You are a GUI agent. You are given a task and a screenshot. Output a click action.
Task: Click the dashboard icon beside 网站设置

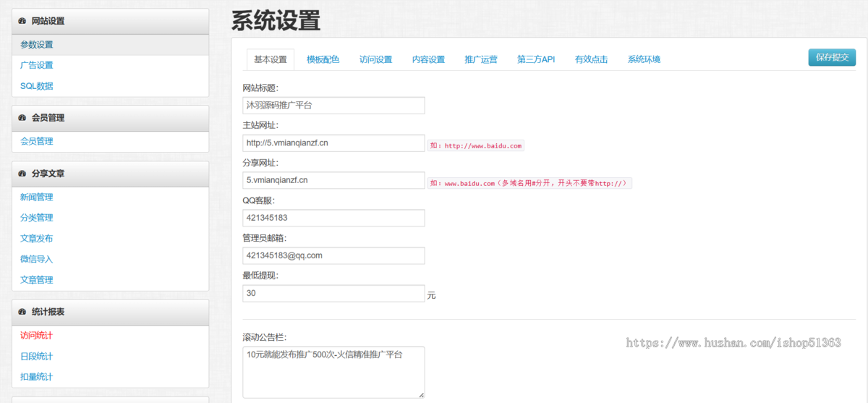pos(22,22)
